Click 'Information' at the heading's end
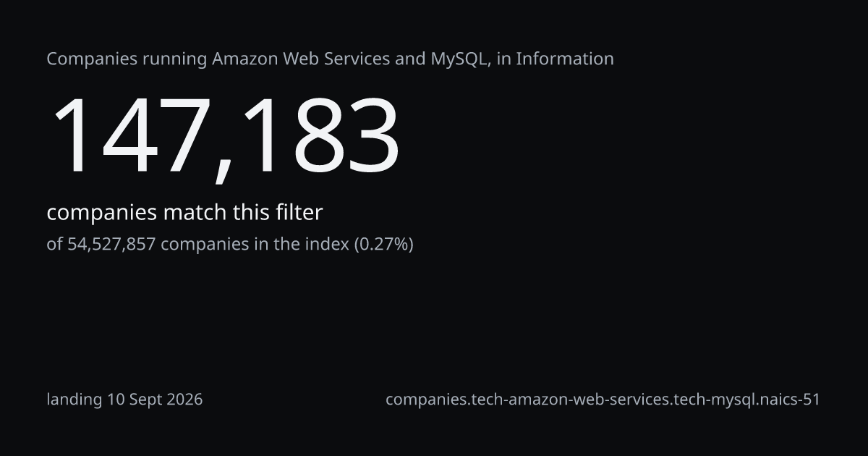Viewport: 868px width, 456px height. [564, 59]
